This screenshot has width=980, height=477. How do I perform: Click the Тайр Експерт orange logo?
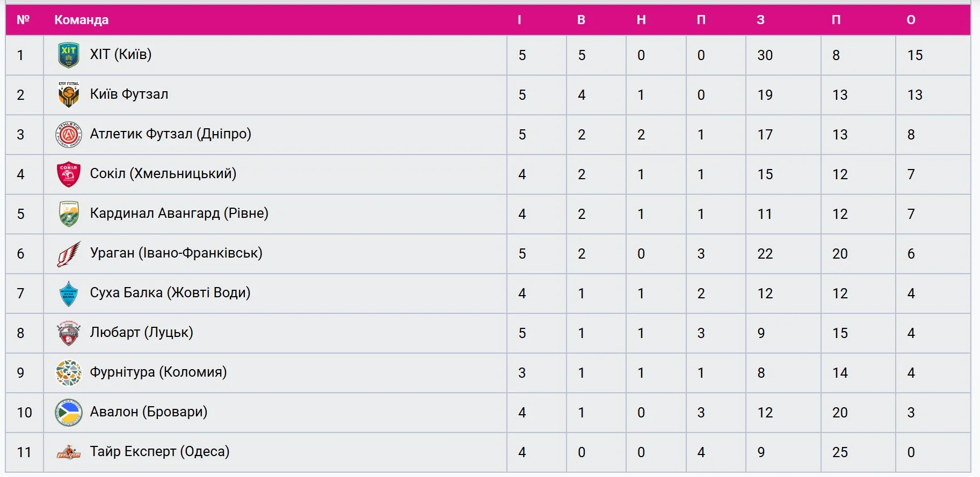pyautogui.click(x=69, y=452)
